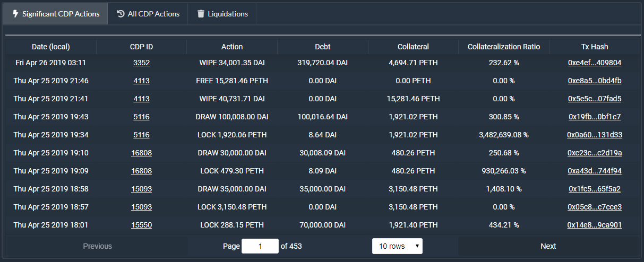Select the WIPE 34,001.35 DAI action cell
The image size is (644, 262).
(x=232, y=63)
